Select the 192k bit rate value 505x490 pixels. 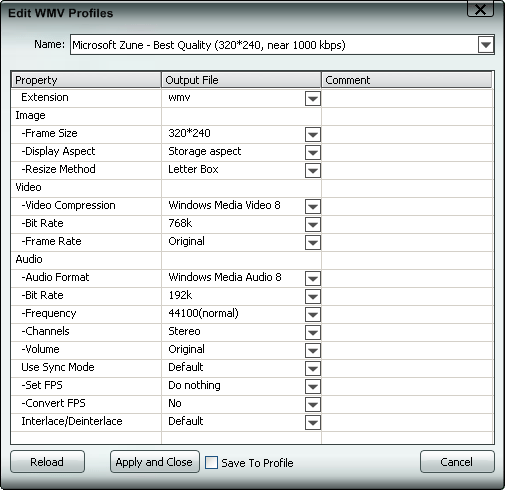point(180,295)
